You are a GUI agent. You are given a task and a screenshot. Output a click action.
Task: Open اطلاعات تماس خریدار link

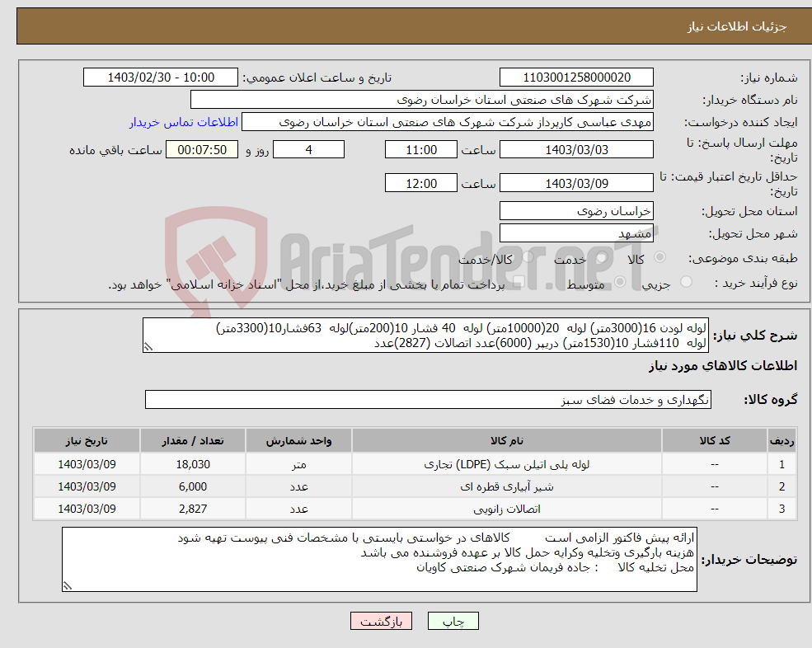(184, 122)
